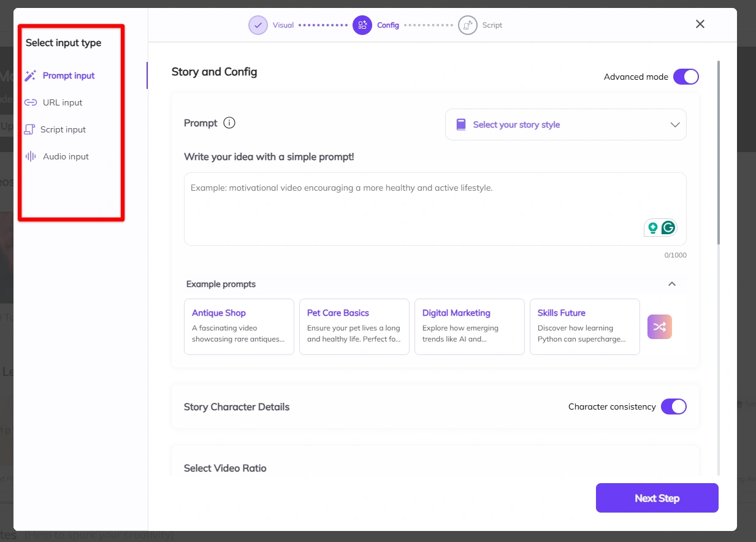The image size is (756, 542).
Task: Click inside the prompt idea text box
Action: (435, 209)
